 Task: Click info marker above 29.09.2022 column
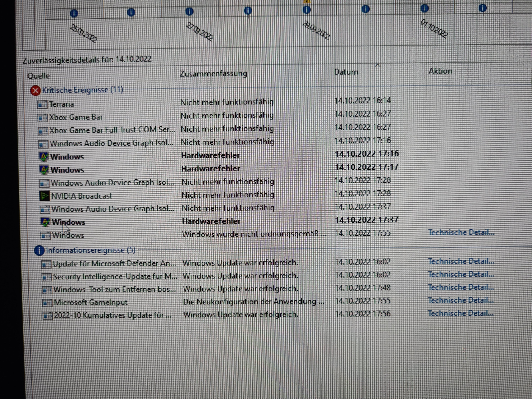tap(306, 10)
